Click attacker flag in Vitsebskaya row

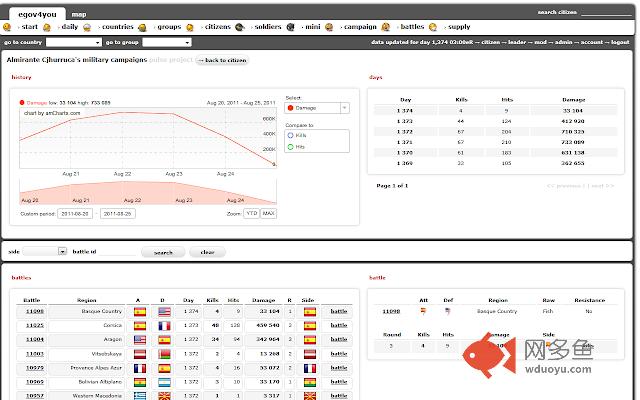click(x=140, y=354)
